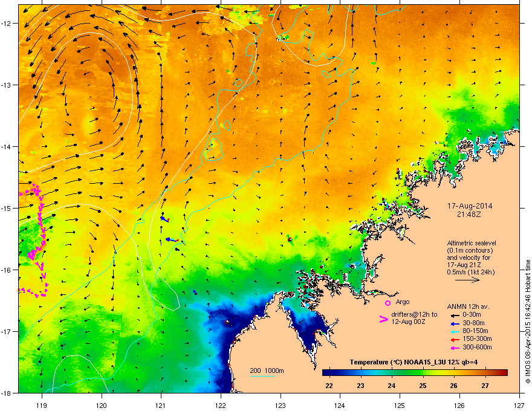
Task: Select the cyan 80-150m arrow symbol
Action: (x=454, y=332)
